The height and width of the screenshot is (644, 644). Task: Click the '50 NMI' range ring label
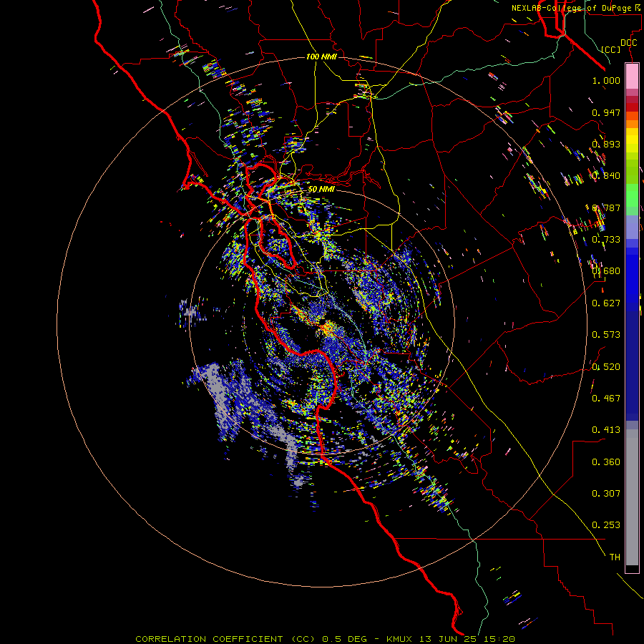click(321, 190)
